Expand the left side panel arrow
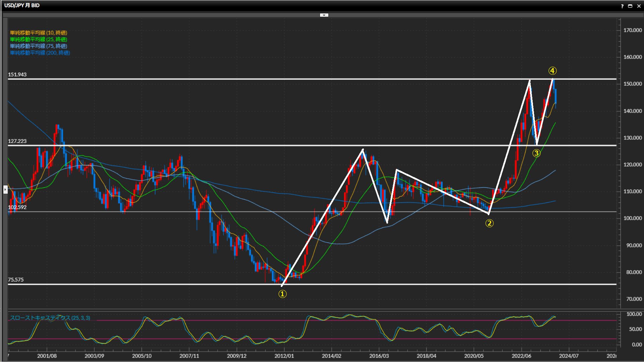 click(5, 189)
